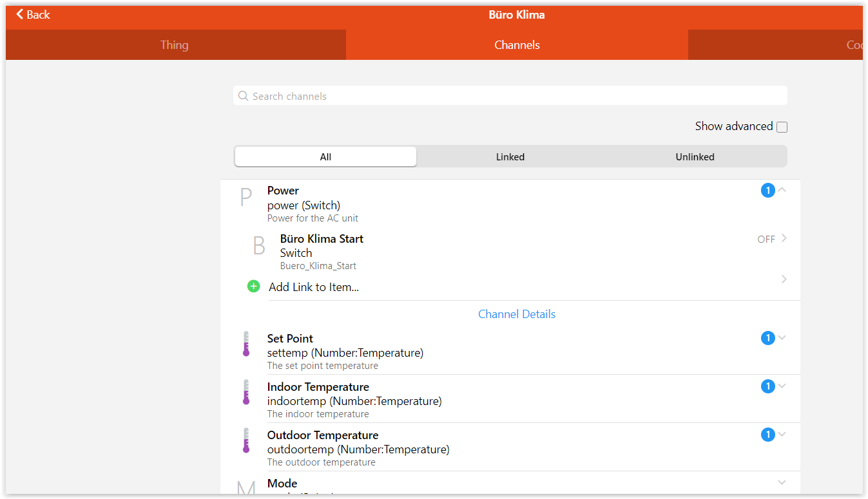Select the Unlinked filter segment
868x499 pixels.
(695, 156)
